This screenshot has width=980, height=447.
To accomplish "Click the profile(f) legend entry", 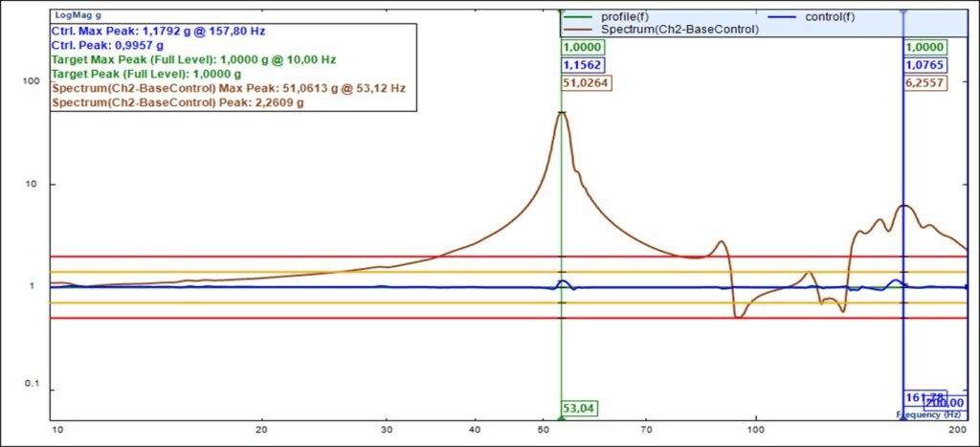I will [623, 17].
